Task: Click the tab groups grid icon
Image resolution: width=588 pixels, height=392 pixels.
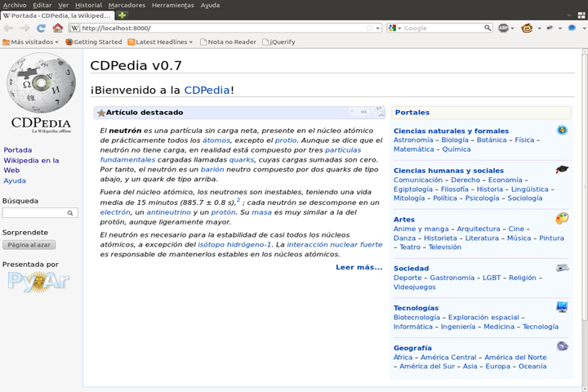Action: pos(581,16)
